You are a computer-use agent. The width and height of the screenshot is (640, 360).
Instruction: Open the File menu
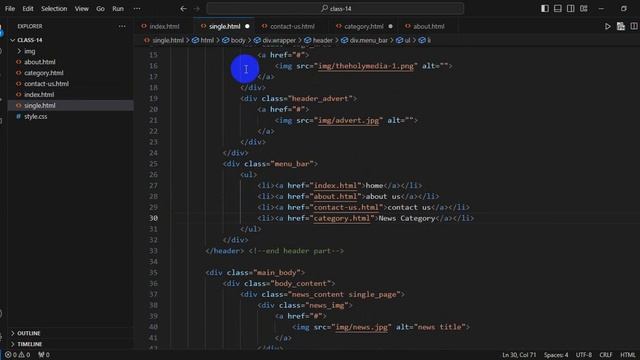pos(10,8)
